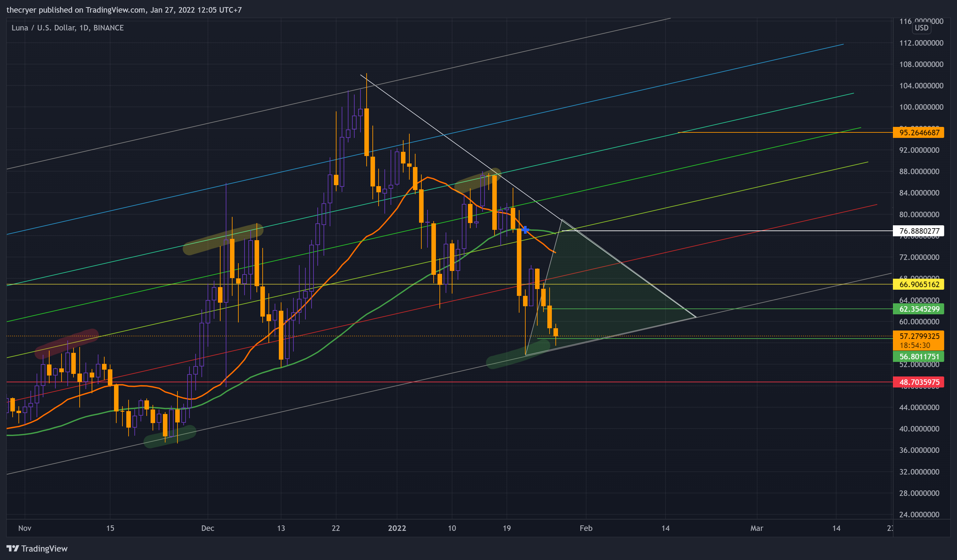Screen dimensions: 957x560
Task: Click the 'Feb' label on the time axis
Action: pyautogui.click(x=586, y=528)
